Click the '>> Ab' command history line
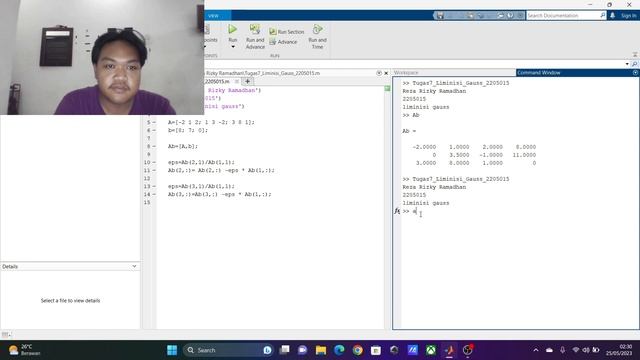The height and width of the screenshot is (360, 640). 411,115
